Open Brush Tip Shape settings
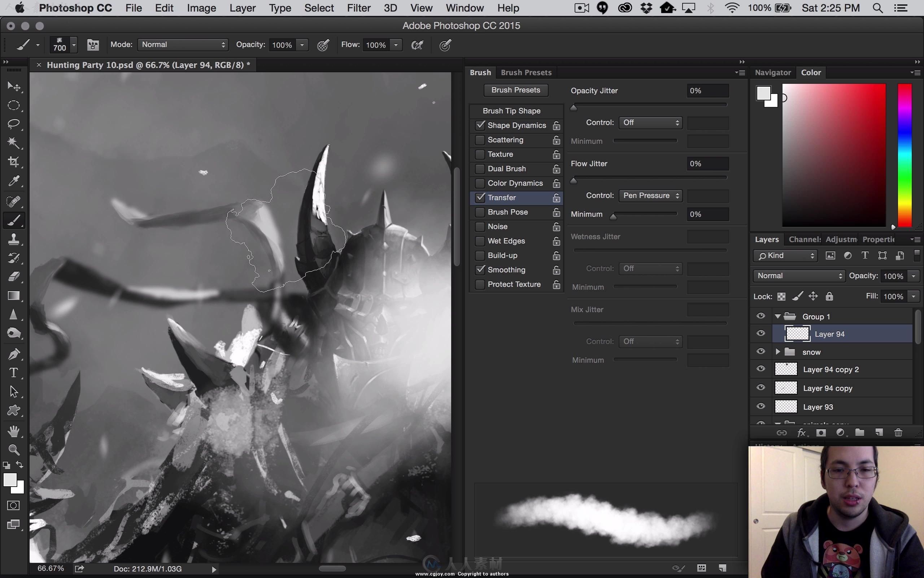 512,111
